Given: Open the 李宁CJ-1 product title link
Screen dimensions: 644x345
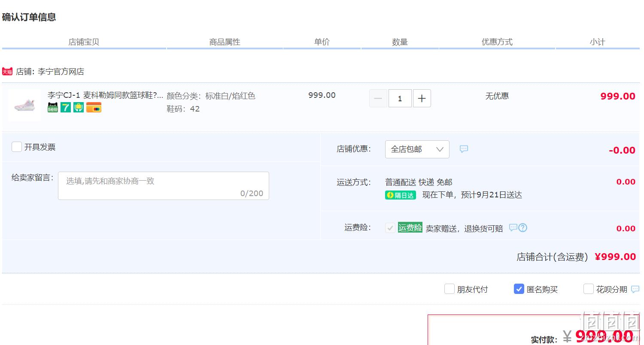Looking at the screenshot, I should click(106, 95).
